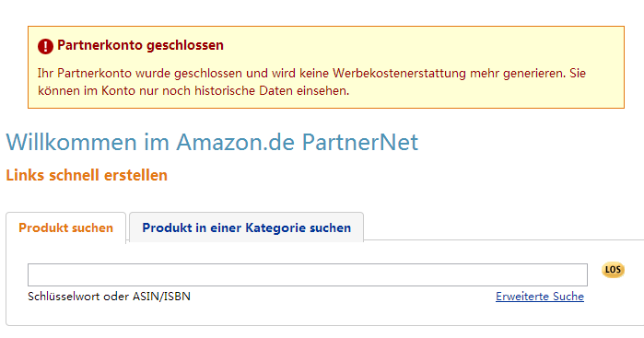
Task: Select Produkt in einer Kategorie suchen tab
Action: point(246,227)
